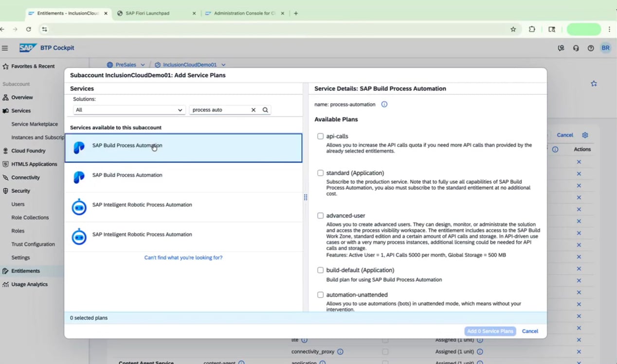
Task: Click the search magnifier icon
Action: (265, 110)
